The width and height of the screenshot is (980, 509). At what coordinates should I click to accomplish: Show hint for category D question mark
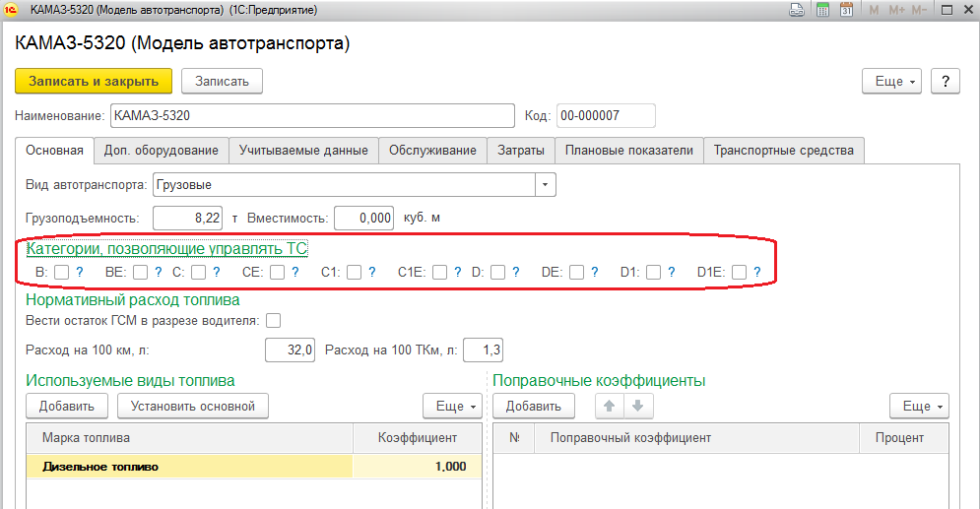coord(516,273)
